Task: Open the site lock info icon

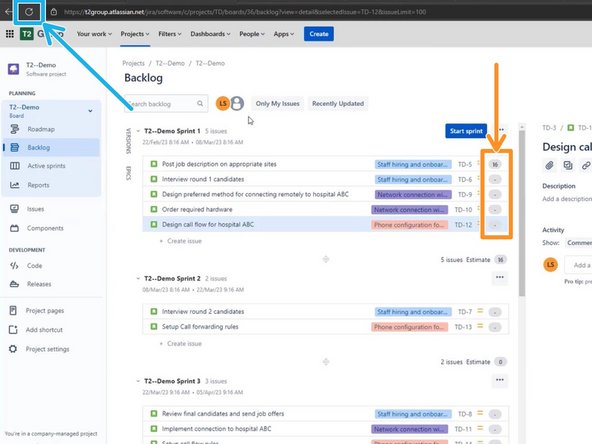Action: point(54,12)
